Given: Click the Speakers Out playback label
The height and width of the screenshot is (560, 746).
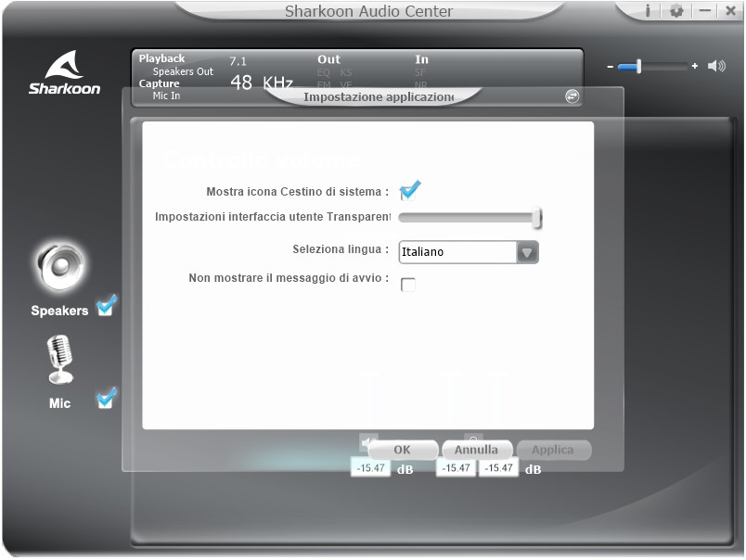Looking at the screenshot, I should (x=183, y=71).
